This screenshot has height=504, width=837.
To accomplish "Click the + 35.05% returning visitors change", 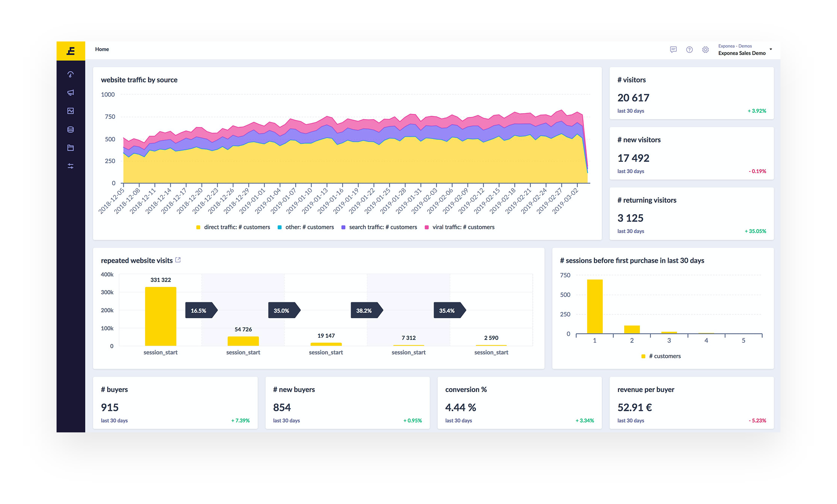I will (755, 231).
